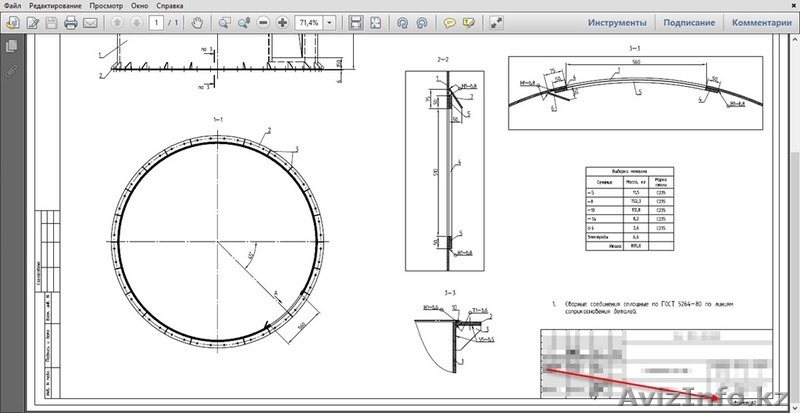Image resolution: width=800 pixels, height=413 pixels.
Task: Go to the next page arrow
Action: click(x=136, y=22)
